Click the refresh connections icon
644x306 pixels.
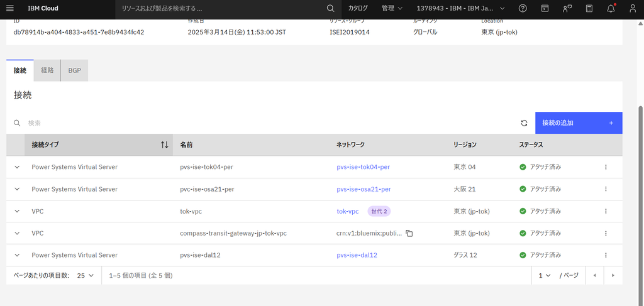[x=524, y=123]
